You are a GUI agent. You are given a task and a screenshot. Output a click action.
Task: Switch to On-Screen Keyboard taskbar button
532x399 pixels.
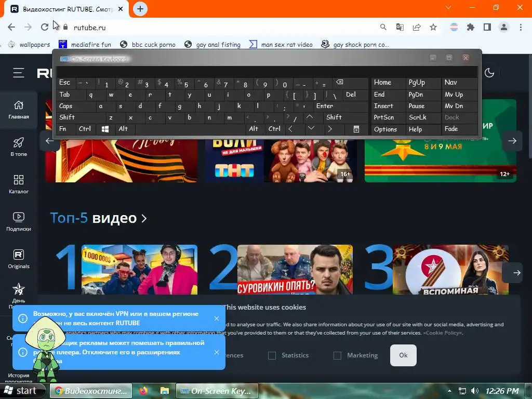(217, 391)
